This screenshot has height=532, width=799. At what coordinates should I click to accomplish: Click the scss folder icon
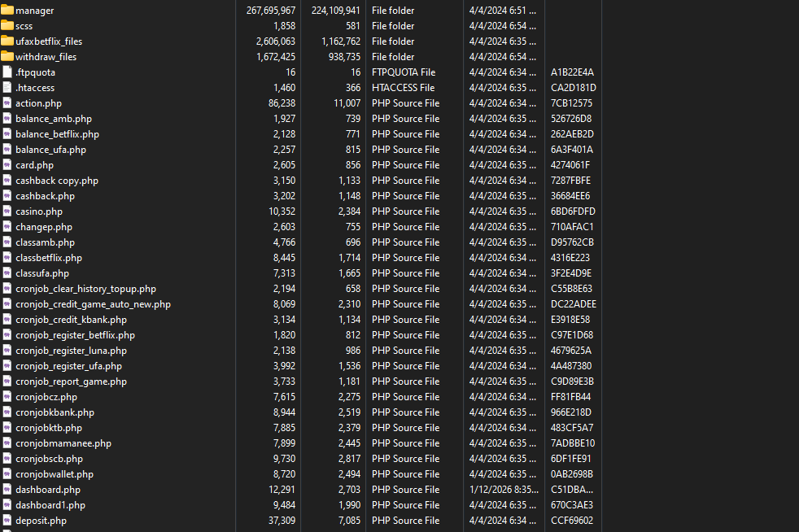[x=7, y=26]
